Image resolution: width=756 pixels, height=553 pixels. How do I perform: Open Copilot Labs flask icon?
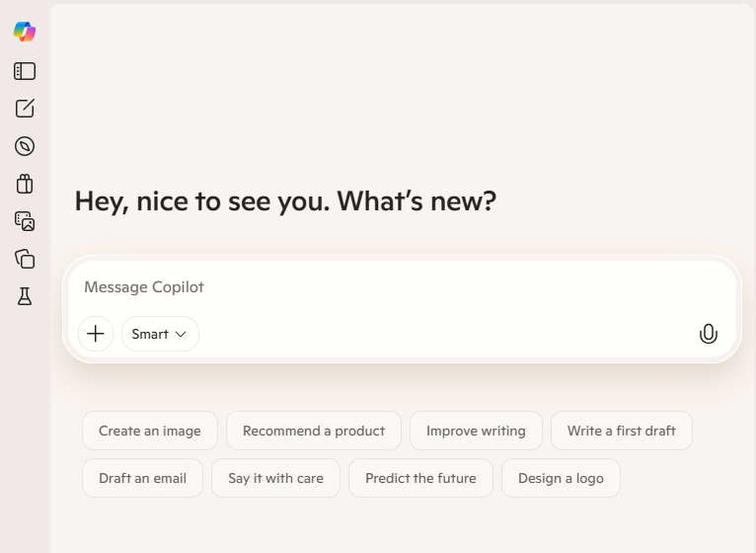click(25, 296)
